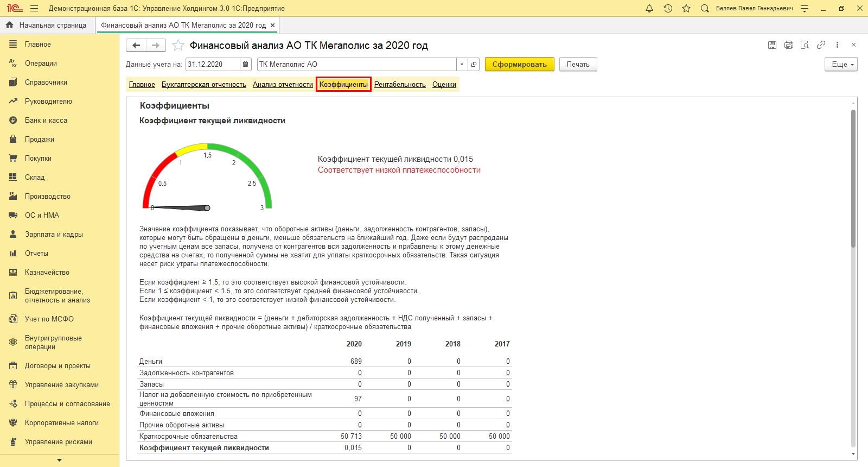868x467 pixels.
Task: Get link to this report
Action: pos(821,45)
